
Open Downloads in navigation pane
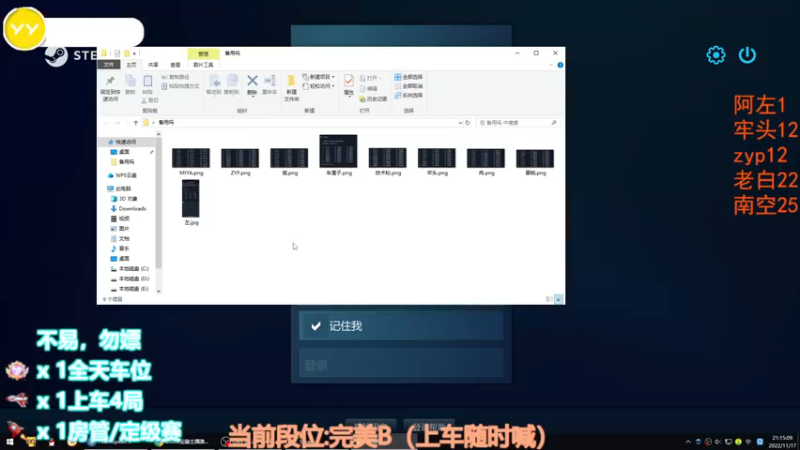129,209
